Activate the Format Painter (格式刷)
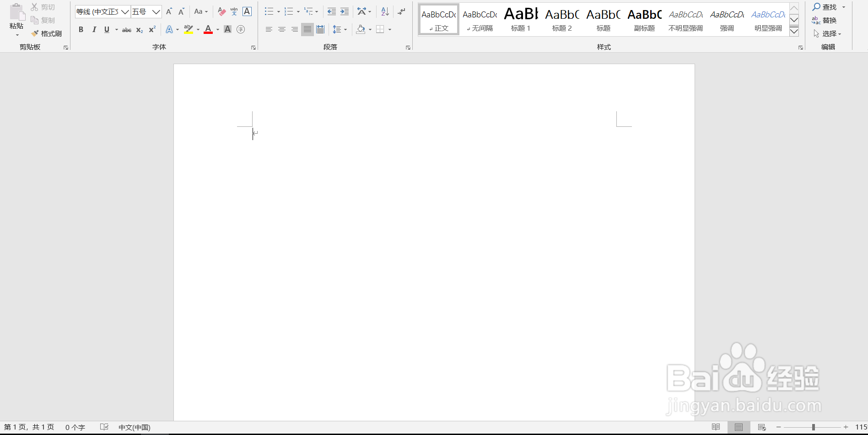 46,33
